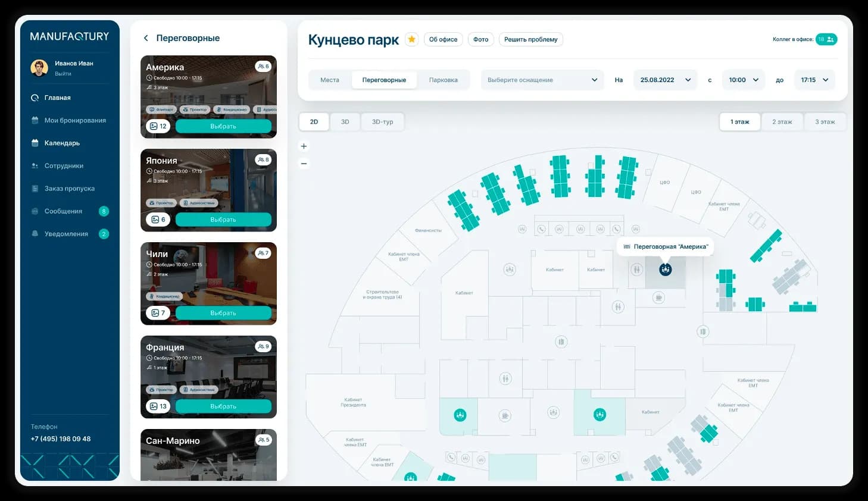This screenshot has width=868, height=501.
Task: Zoom out the map with minus icon
Action: click(x=304, y=163)
